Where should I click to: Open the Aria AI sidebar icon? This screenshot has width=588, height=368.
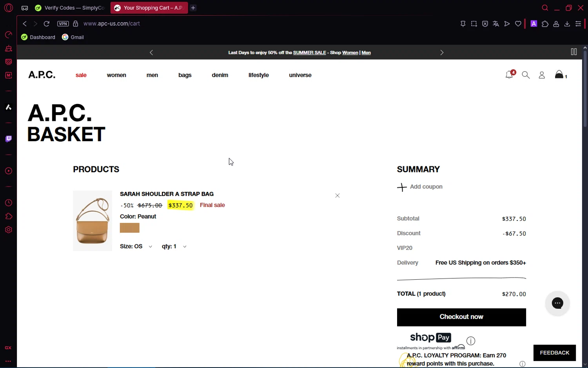pyautogui.click(x=8, y=107)
